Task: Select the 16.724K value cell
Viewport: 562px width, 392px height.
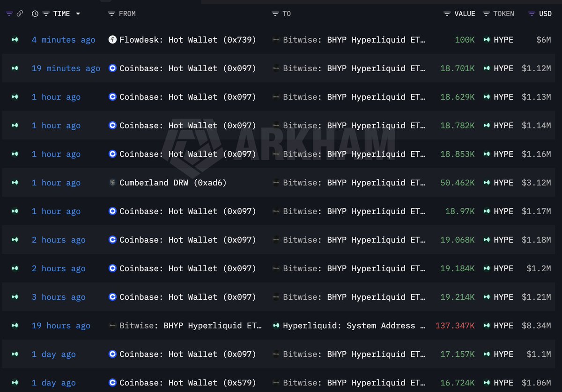Action: pyautogui.click(x=458, y=383)
